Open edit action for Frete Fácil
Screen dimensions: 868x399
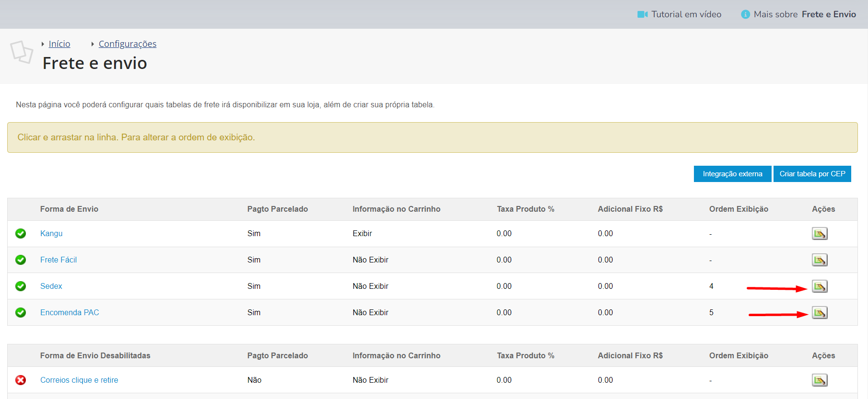[820, 260]
